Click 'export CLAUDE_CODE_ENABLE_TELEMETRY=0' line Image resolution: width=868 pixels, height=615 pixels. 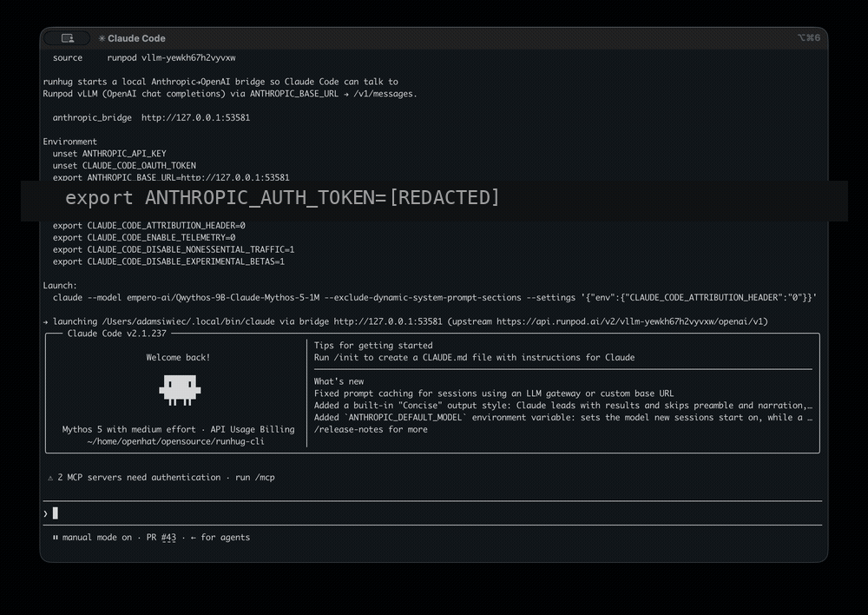(x=144, y=237)
